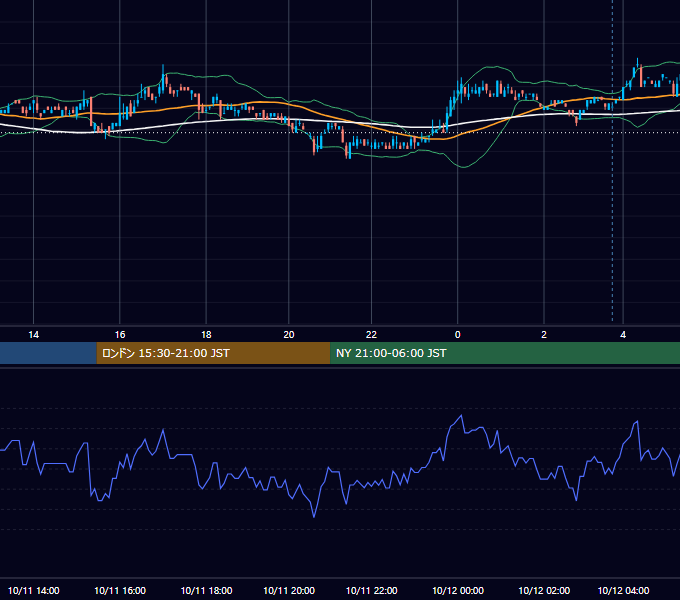Screen dimensions: 680x600
Task: Click the '10/12 00:00' date label
Action: coord(458,590)
